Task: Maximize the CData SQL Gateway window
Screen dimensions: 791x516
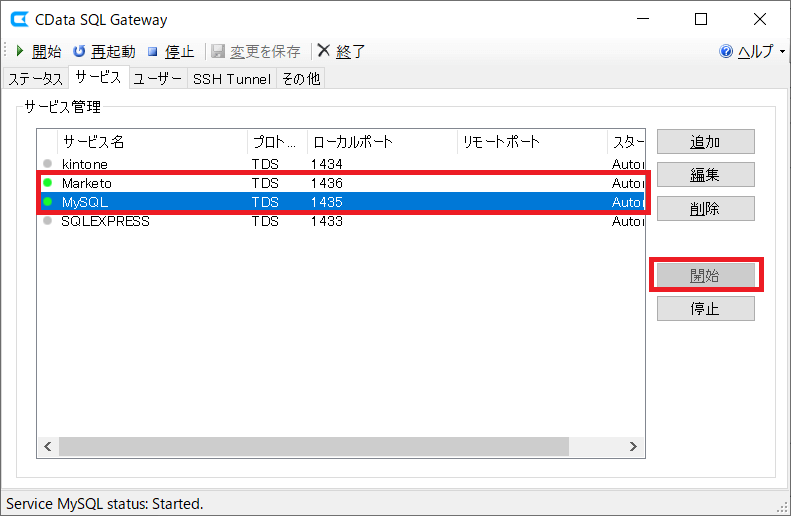Action: tap(701, 19)
